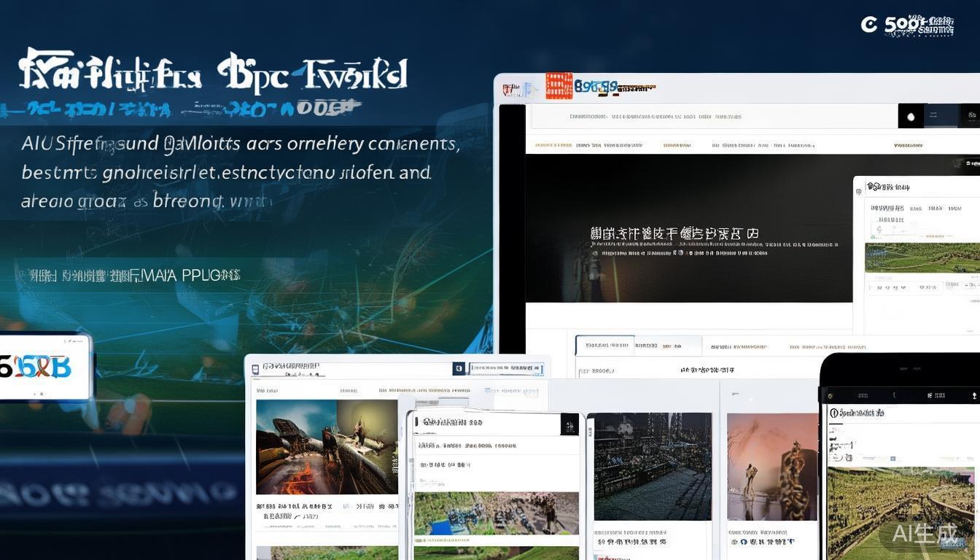The image size is (980, 560).
Task: Click the AI生成 watermark badge
Action: click(x=926, y=533)
